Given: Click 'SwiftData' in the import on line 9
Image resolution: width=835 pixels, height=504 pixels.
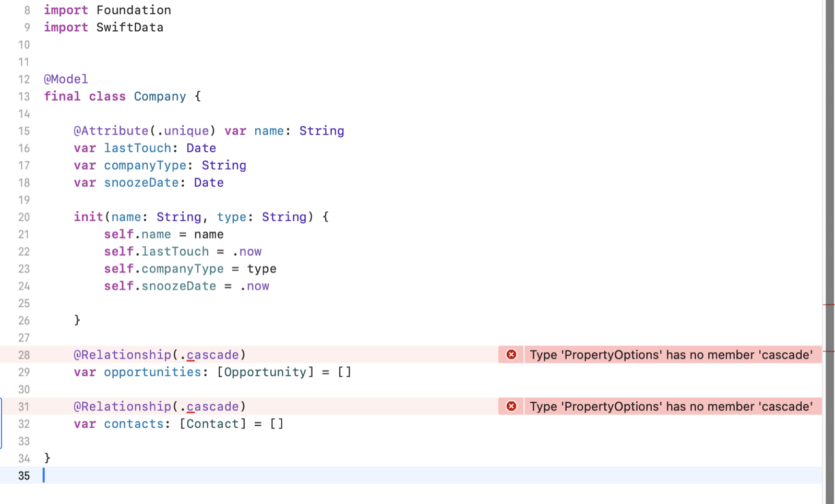Looking at the screenshot, I should (x=130, y=27).
